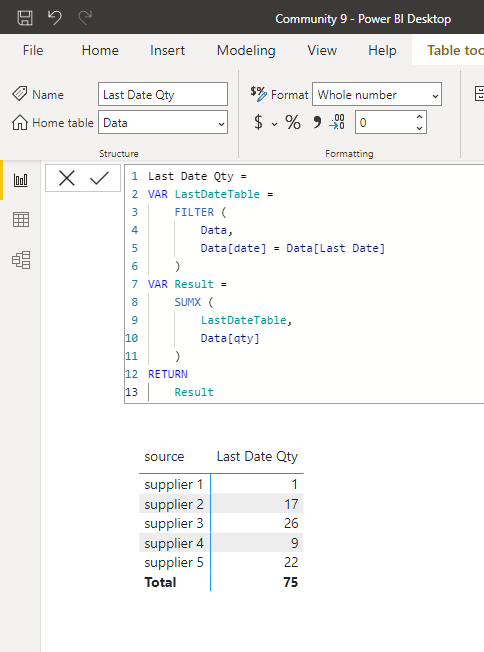
Task: Click the 'Last Date Qty' column header
Action: tap(257, 457)
